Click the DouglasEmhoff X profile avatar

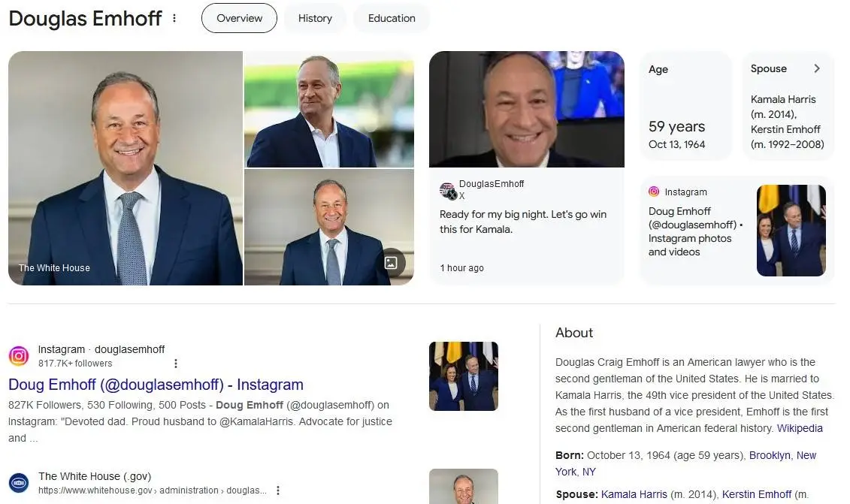point(448,191)
